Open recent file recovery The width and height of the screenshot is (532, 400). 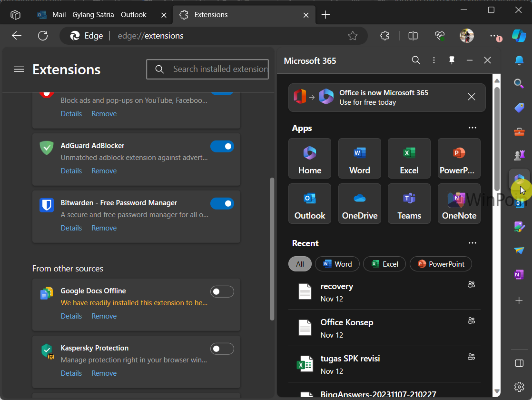[384, 292]
